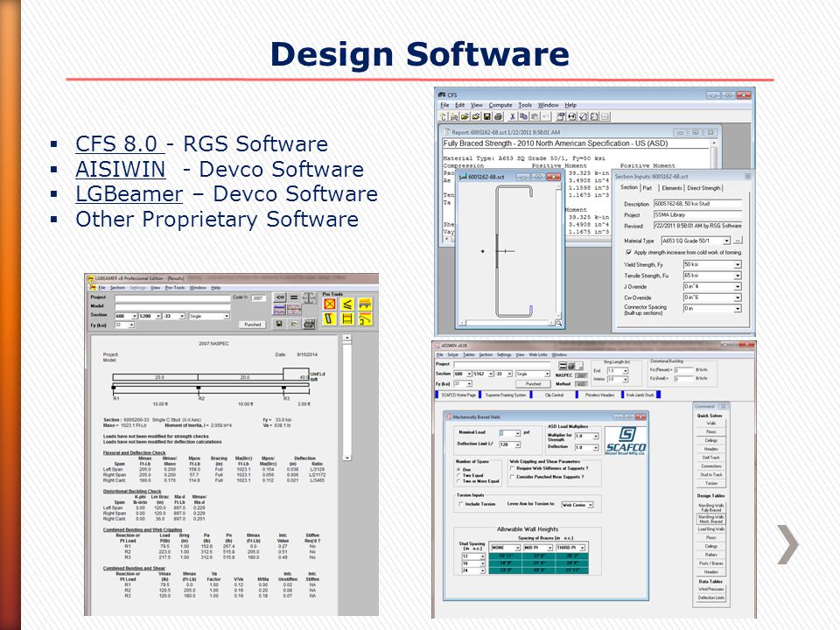Click the save icon in CFS toolbar
This screenshot has height=630, width=840.
(487, 116)
